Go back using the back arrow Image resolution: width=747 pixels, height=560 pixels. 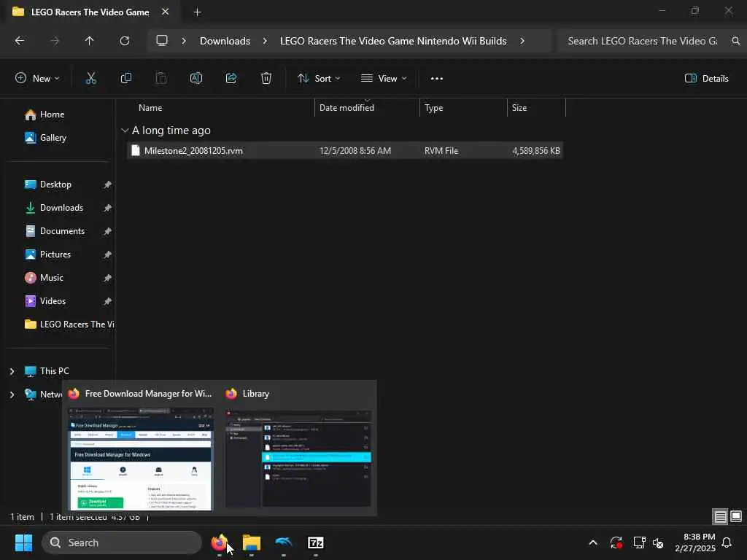(x=20, y=41)
